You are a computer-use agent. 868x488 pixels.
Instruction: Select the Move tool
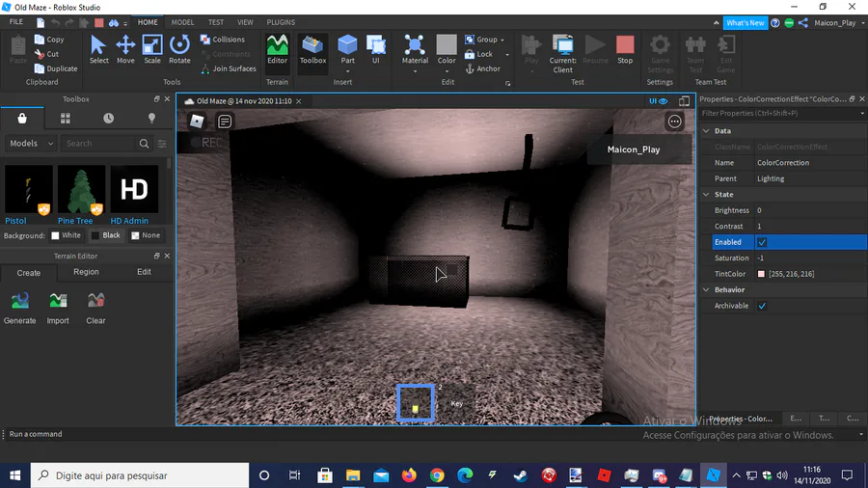coord(125,49)
